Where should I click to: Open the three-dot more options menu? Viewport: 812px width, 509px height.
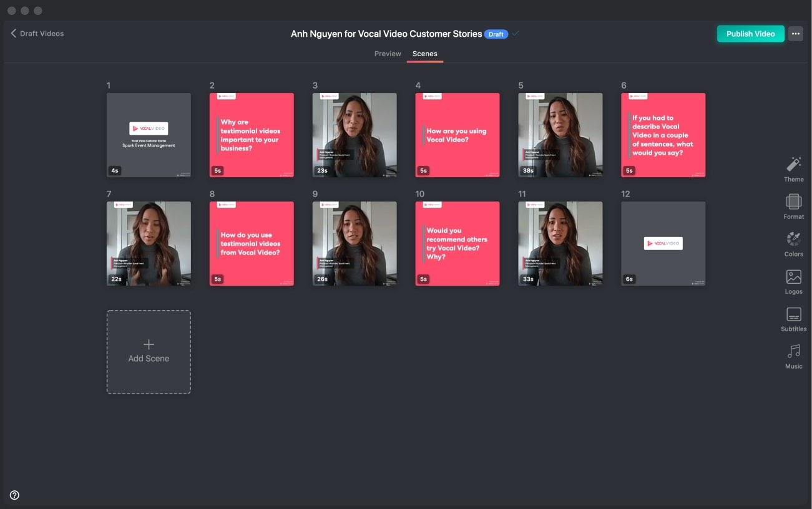[x=795, y=34]
